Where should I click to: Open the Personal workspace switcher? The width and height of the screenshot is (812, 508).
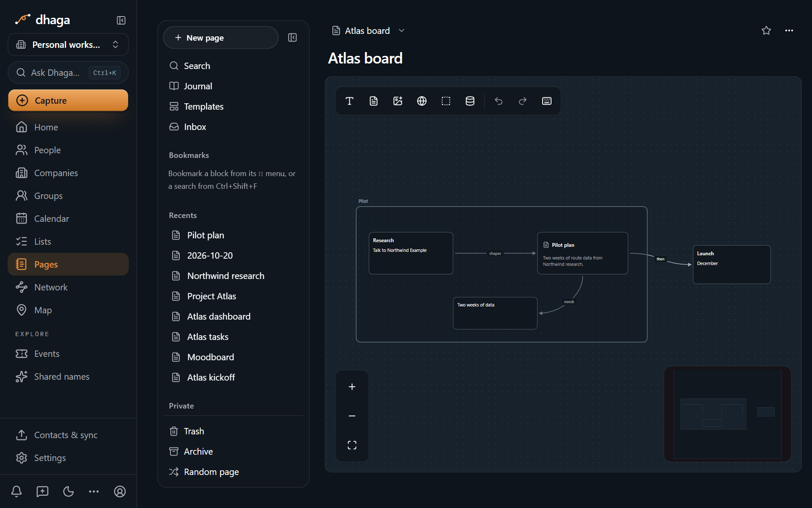(68, 44)
